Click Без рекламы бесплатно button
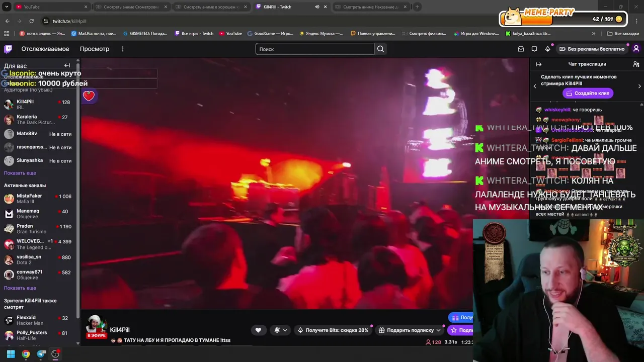 pos(592,49)
